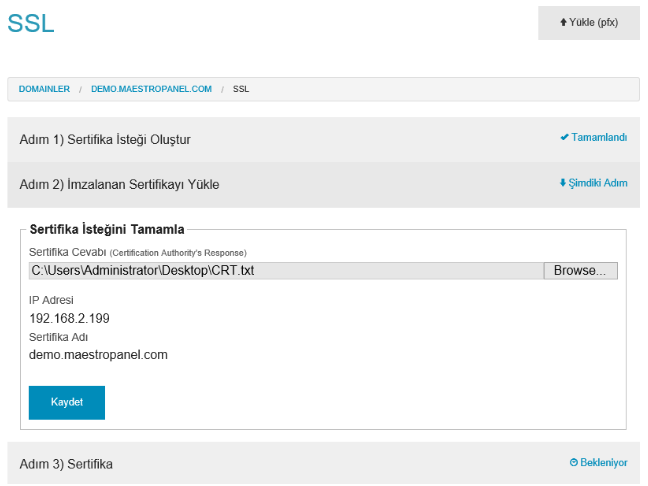Click the Şimdiki Adım down-arrow icon

[x=562, y=183]
